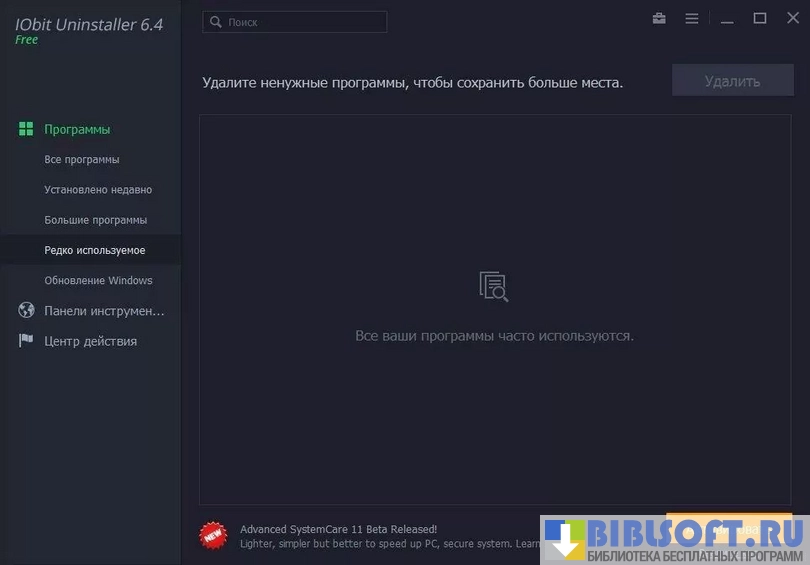Image resolution: width=810 pixels, height=565 pixels.
Task: Open the Все программы list
Action: (x=82, y=160)
